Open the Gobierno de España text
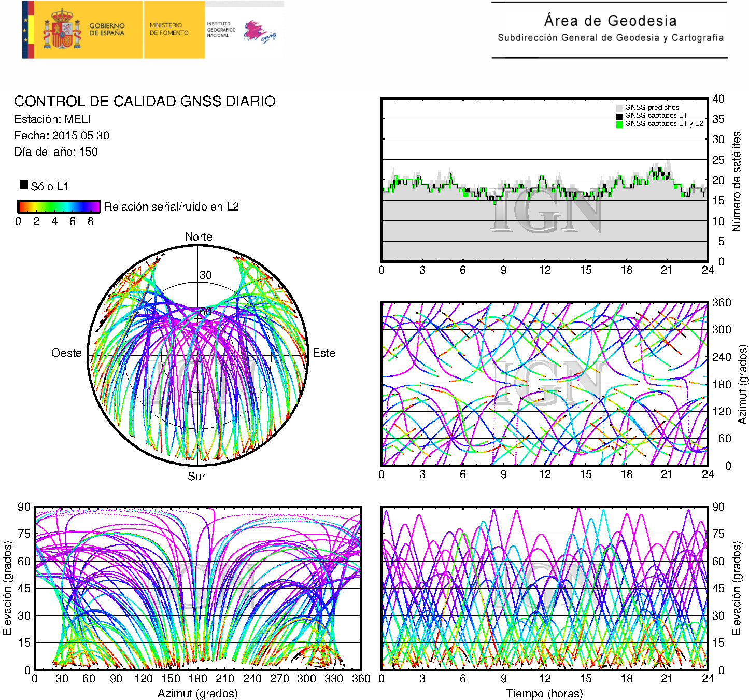This screenshot has height=700, width=749. pos(107,30)
